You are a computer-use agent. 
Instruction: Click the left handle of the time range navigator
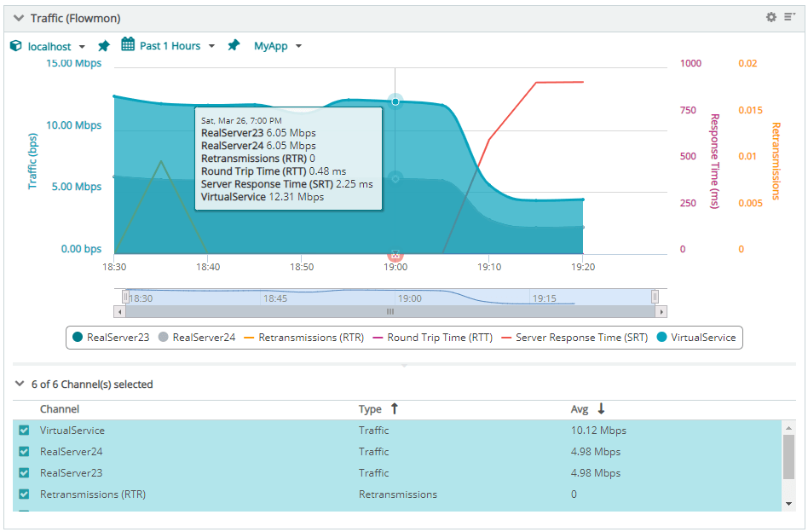pos(125,297)
